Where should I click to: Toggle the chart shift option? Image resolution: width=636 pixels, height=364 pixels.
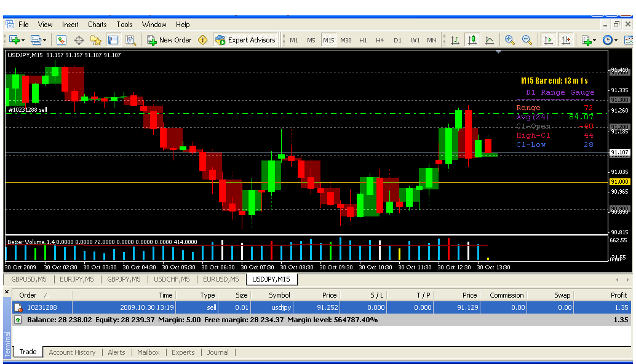566,40
